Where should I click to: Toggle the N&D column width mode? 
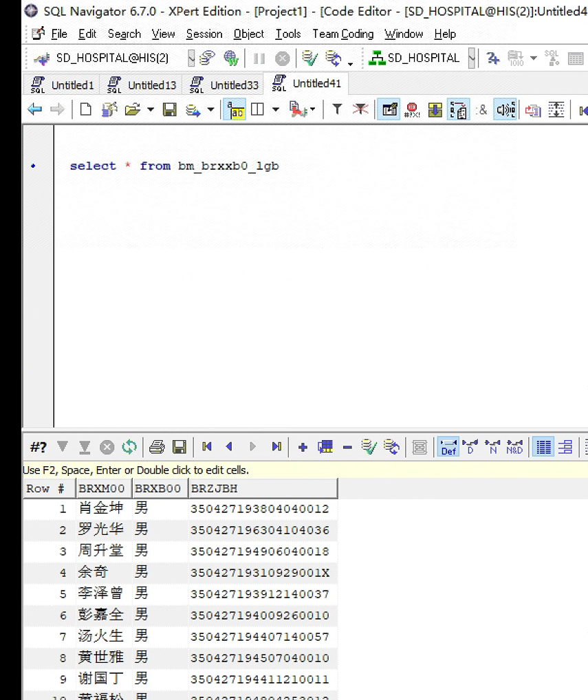click(515, 447)
